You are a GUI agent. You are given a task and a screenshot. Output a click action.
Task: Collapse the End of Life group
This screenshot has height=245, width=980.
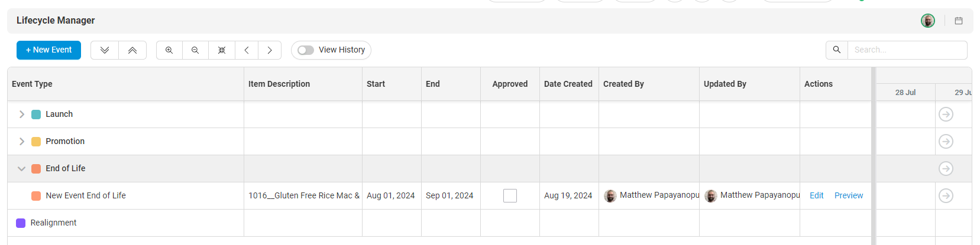click(22, 169)
